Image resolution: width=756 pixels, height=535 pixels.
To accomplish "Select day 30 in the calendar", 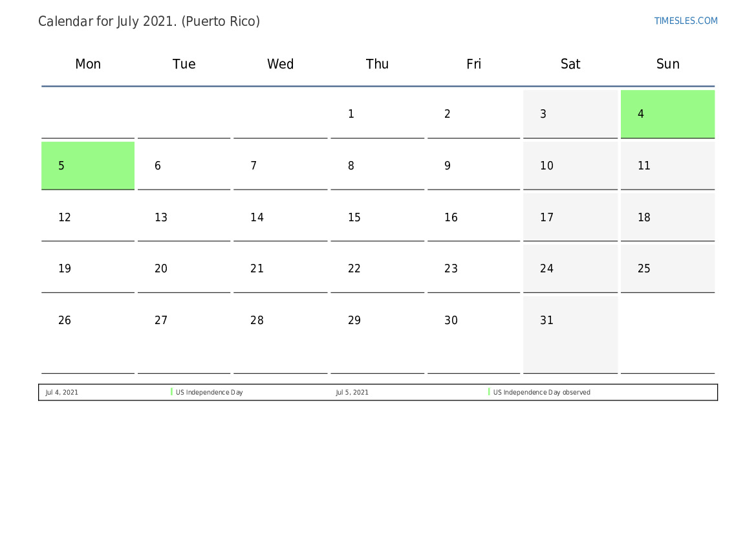I will pos(473,335).
